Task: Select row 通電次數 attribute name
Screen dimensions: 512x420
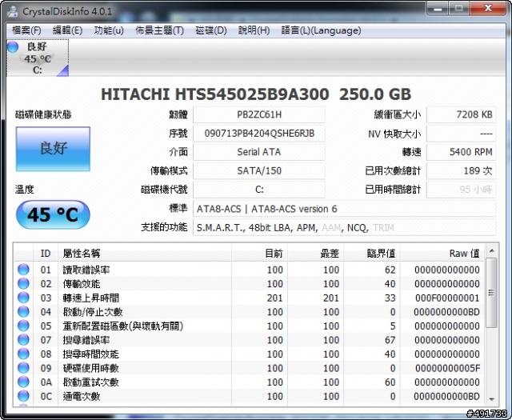Action: tap(82, 396)
